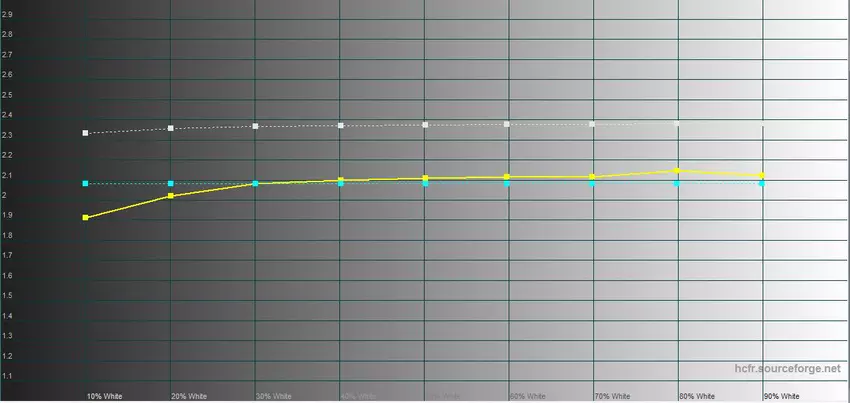
Task: Select the 90% White axis label
Action: click(781, 396)
